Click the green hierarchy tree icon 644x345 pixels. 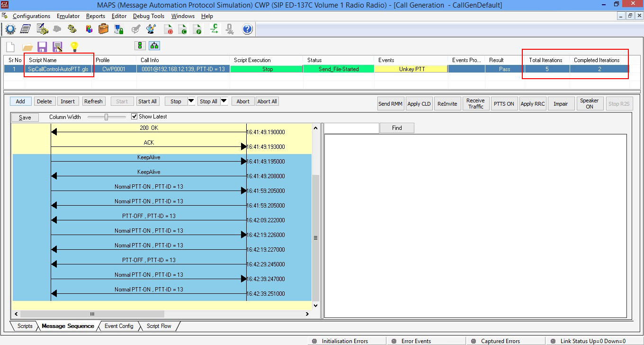pos(154,45)
